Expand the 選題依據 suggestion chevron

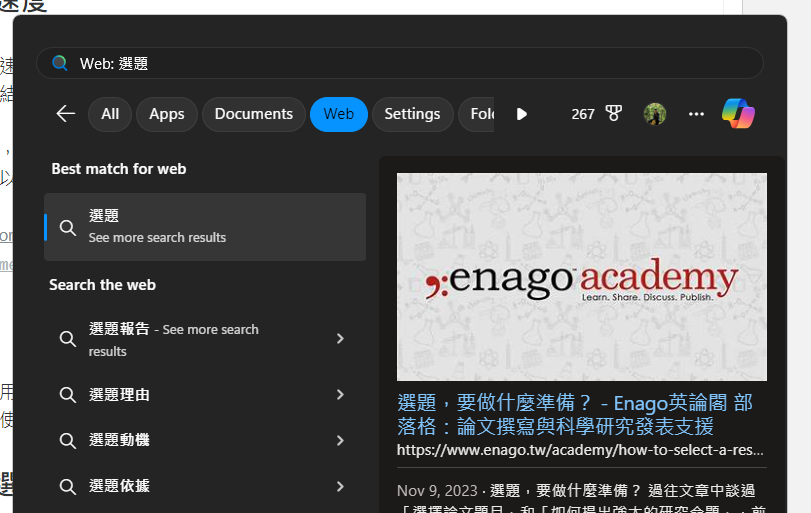pyautogui.click(x=340, y=486)
